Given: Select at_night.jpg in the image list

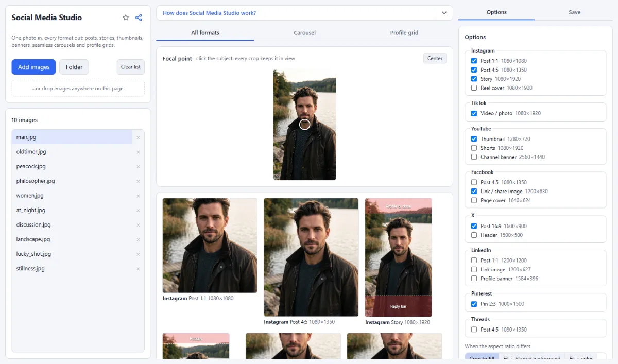Looking at the screenshot, I should click(72, 211).
